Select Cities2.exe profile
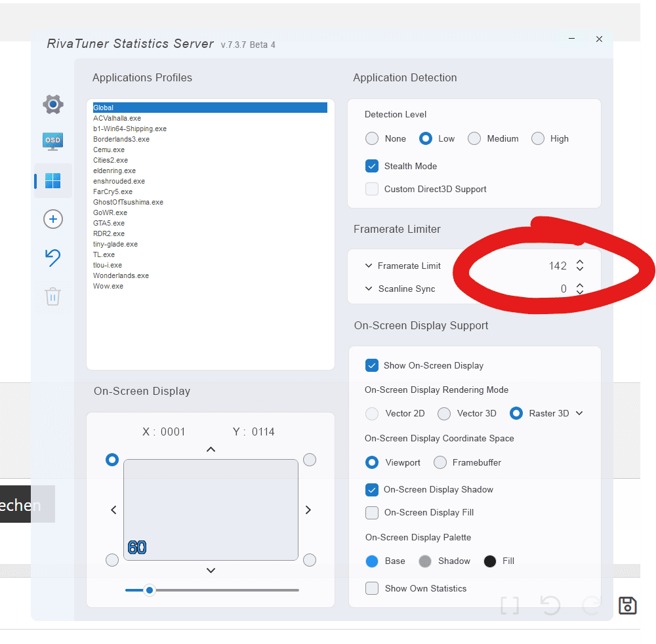The width and height of the screenshot is (656, 644). (110, 160)
